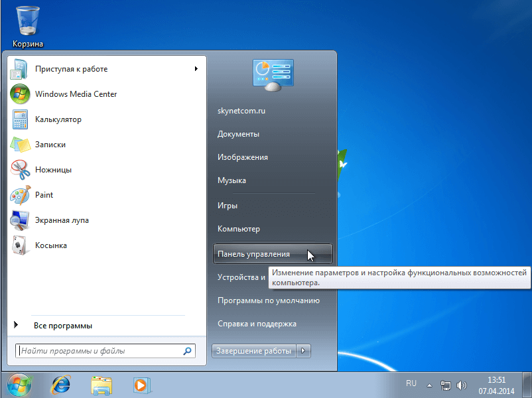Viewport: 532px width, 398px height.
Task: Open Windows Explorer folder icon on the taskbar
Action: pos(101,384)
